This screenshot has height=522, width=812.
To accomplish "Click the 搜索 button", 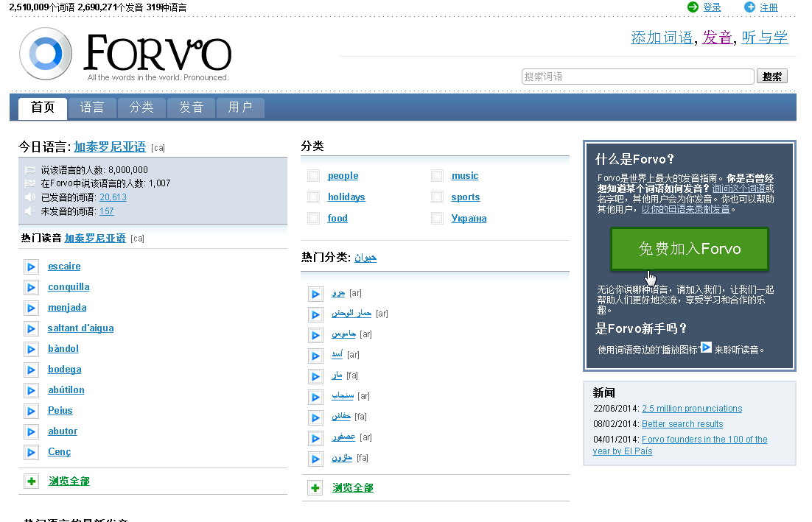I will click(x=772, y=77).
